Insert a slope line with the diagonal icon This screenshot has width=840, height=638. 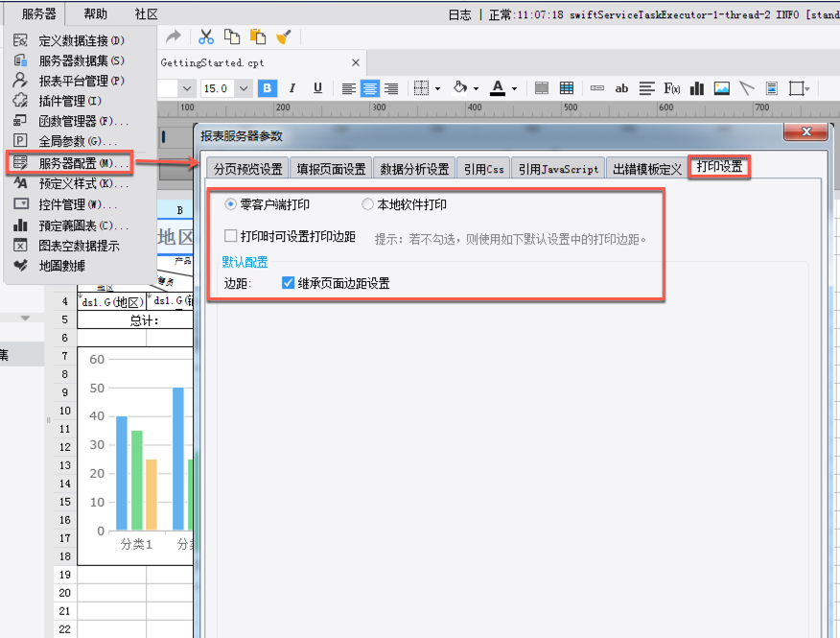[746, 88]
